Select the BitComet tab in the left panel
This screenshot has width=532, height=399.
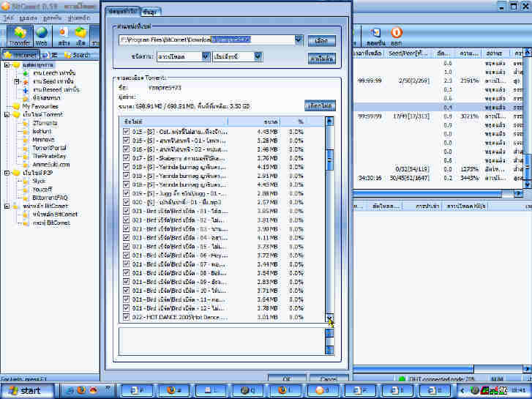(x=20, y=55)
